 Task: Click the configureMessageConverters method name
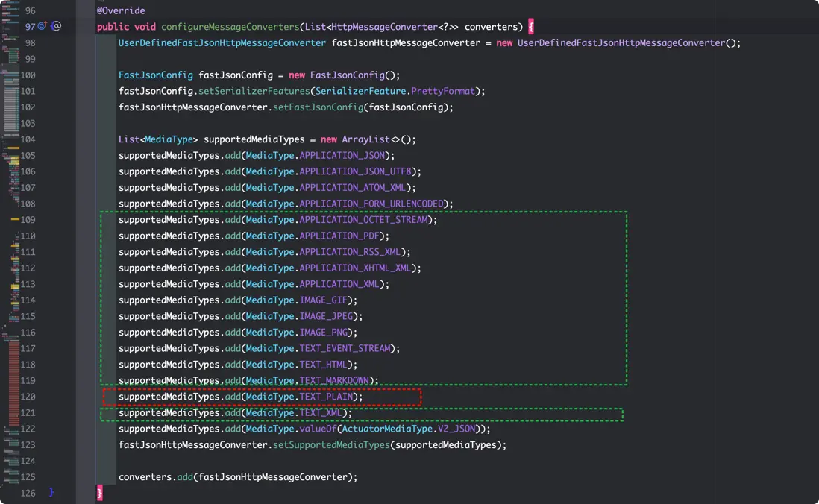[230, 27]
